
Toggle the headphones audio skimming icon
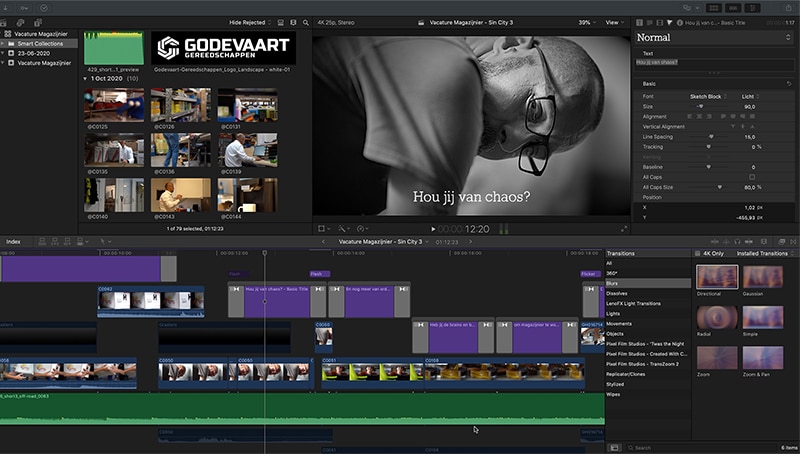point(737,241)
